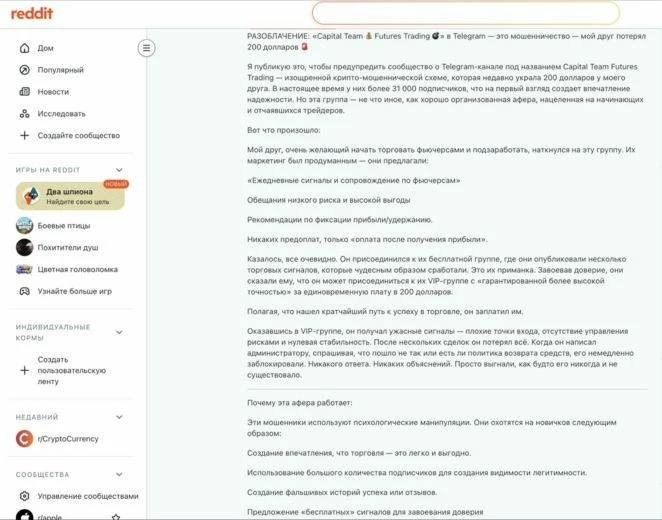Open the Боевые птицы game
Screen dimensions: 662x520
[64, 226]
